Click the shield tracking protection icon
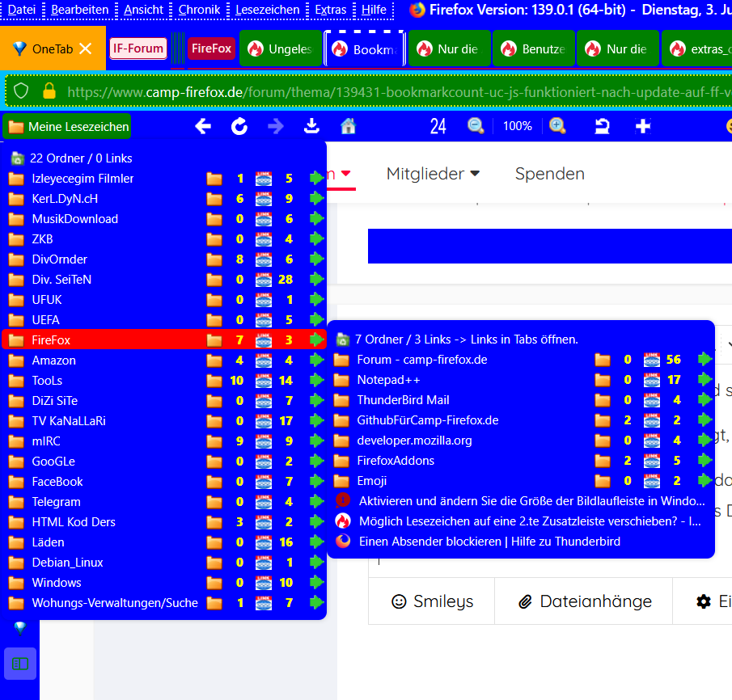The image size is (732, 700). (21, 91)
